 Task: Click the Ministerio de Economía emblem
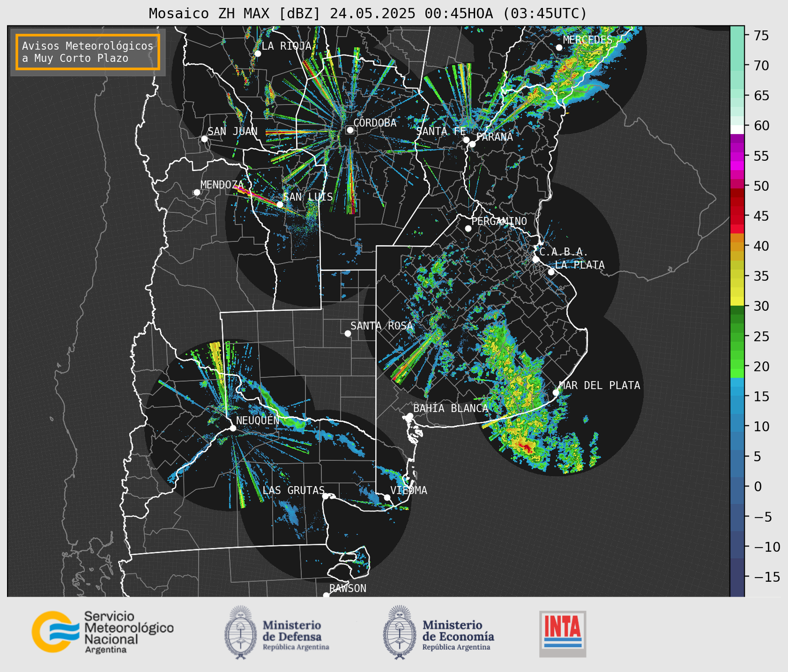[399, 632]
